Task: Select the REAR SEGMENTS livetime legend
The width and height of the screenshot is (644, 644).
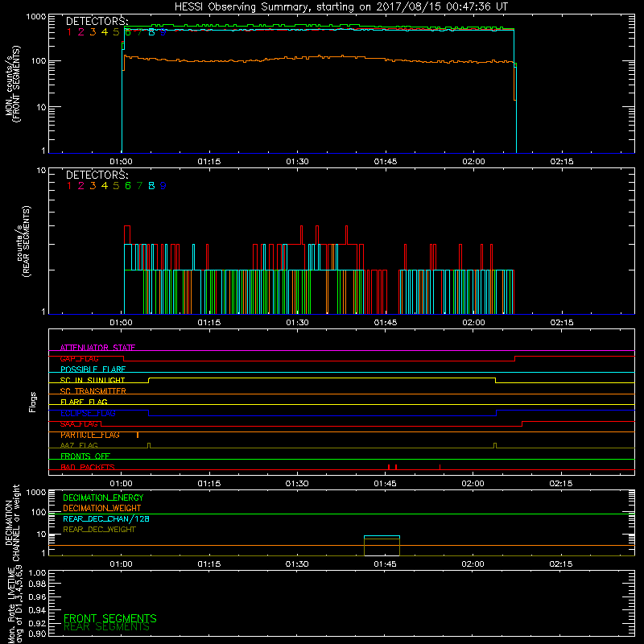Action: [106, 627]
